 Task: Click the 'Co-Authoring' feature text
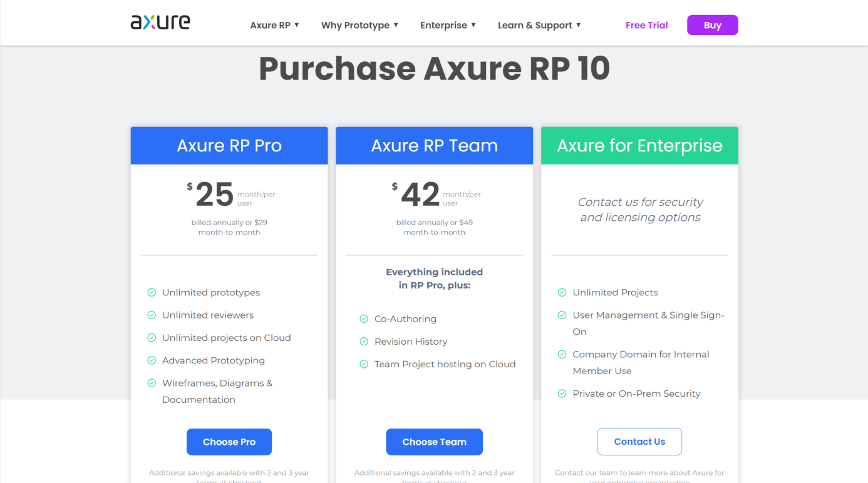click(405, 319)
